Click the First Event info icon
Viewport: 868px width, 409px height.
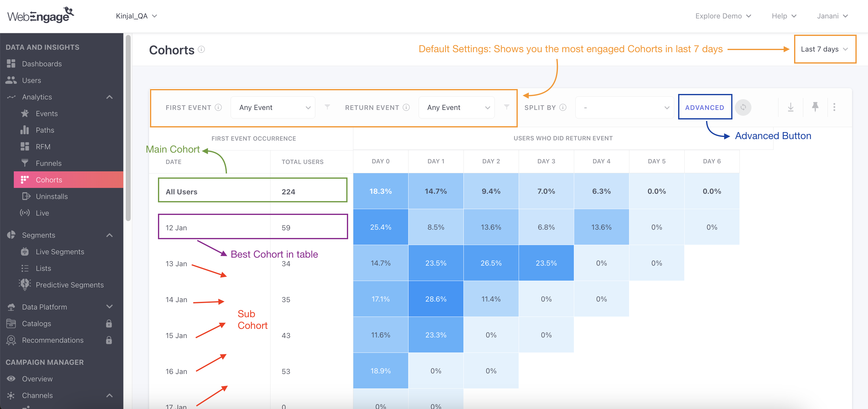(218, 107)
